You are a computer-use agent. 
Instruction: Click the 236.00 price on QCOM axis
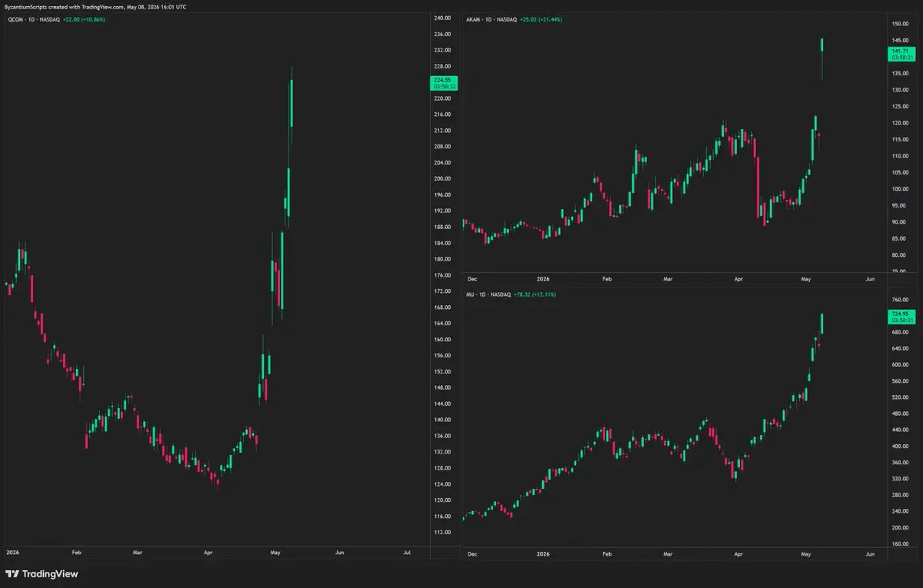click(x=442, y=34)
